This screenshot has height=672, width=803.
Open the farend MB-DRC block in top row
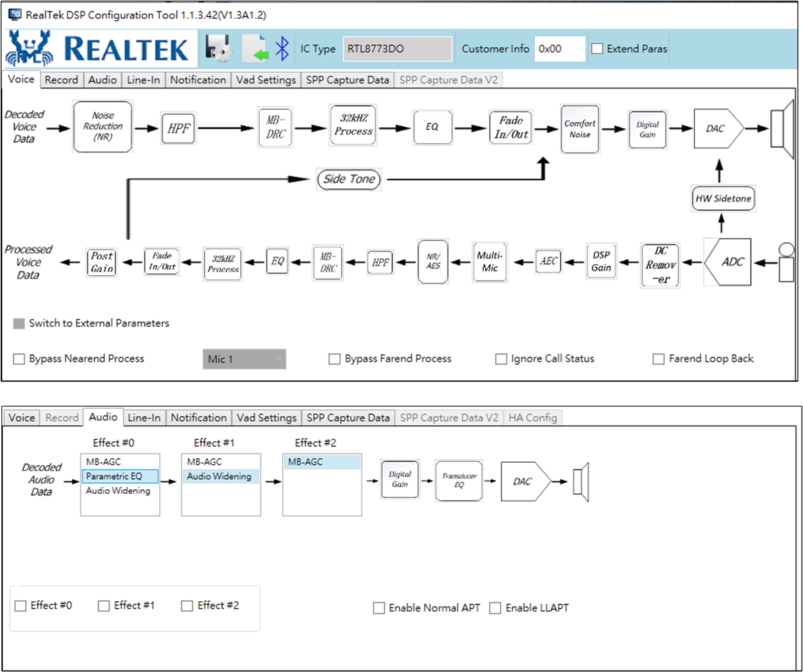click(x=275, y=128)
